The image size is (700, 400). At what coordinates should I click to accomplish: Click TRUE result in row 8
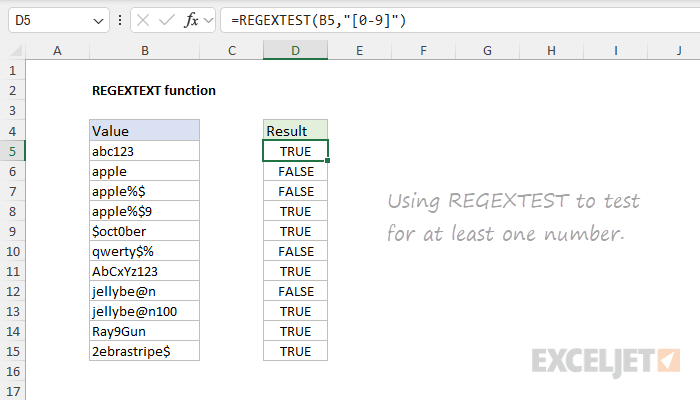296,211
